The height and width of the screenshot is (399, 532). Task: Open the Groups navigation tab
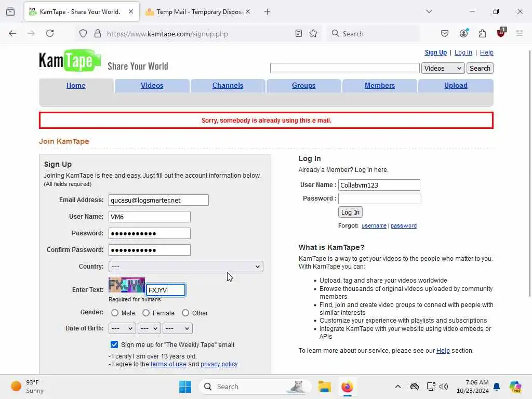click(303, 86)
